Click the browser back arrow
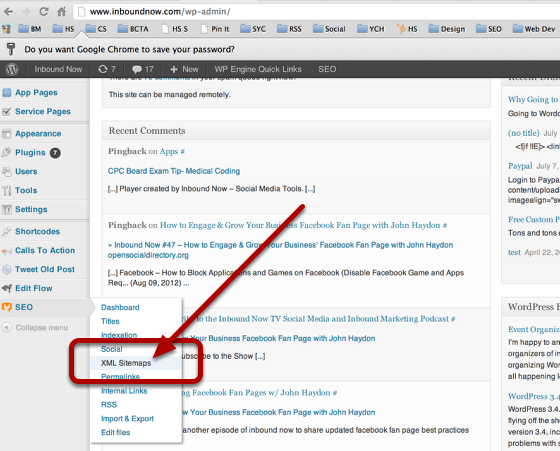Image resolution: width=560 pixels, height=451 pixels. [x=9, y=12]
